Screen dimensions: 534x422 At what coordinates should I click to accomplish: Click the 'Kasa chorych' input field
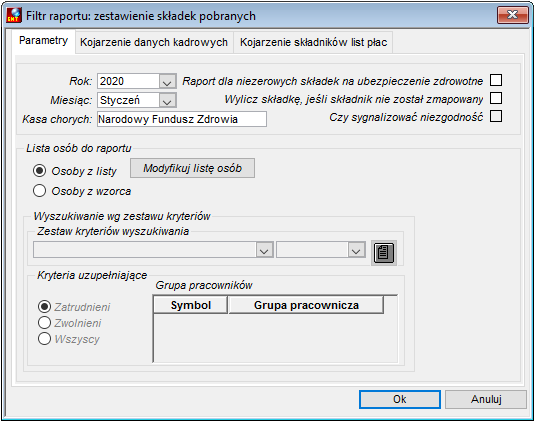tap(182, 119)
